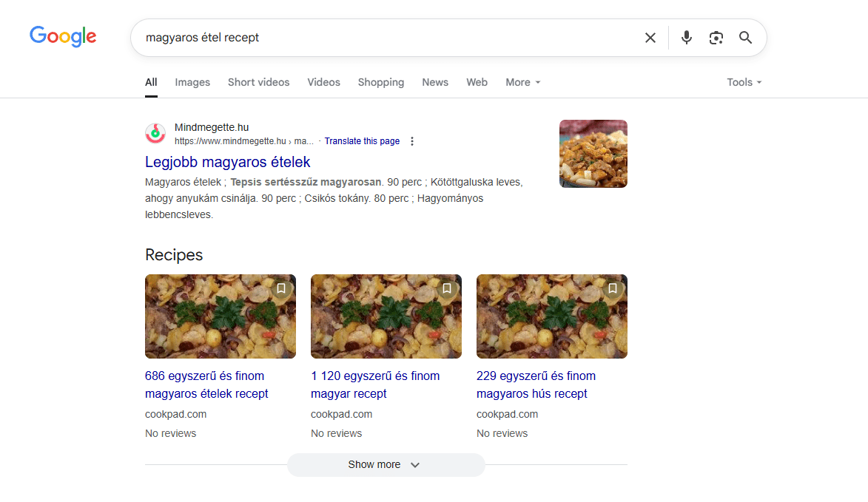The height and width of the screenshot is (502, 868).
Task: Click the Recipes section heading
Action: pos(174,255)
